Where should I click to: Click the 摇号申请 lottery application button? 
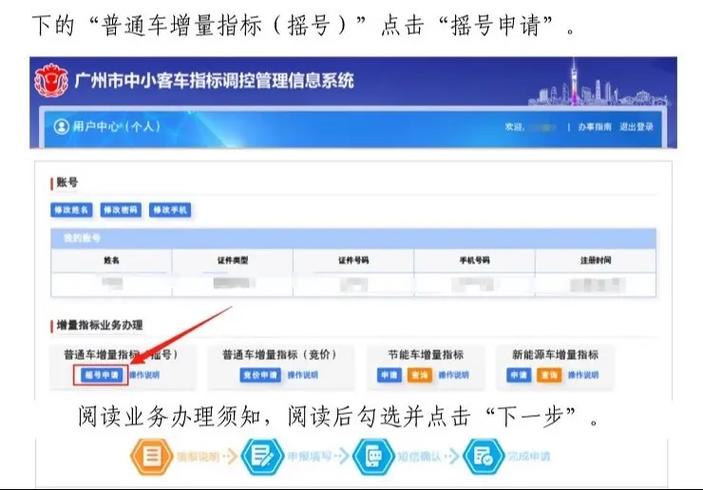point(102,375)
